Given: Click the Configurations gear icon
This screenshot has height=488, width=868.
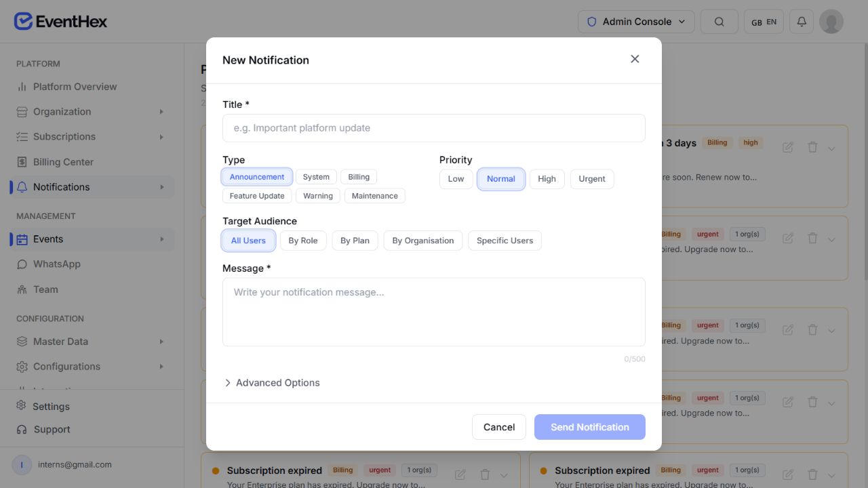Looking at the screenshot, I should (22, 367).
